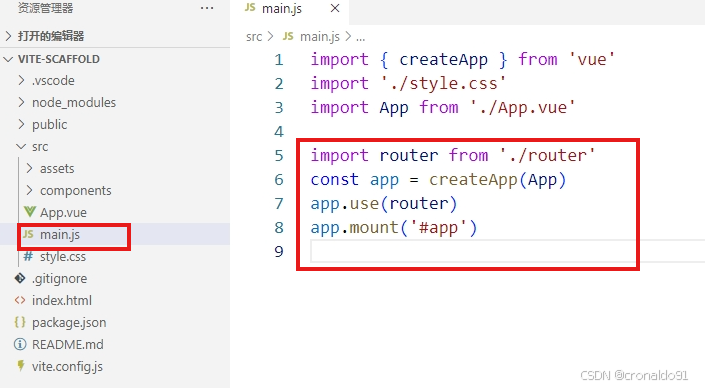The height and width of the screenshot is (388, 705).
Task: Click the git icon beside .gitignore
Action: tap(20, 278)
